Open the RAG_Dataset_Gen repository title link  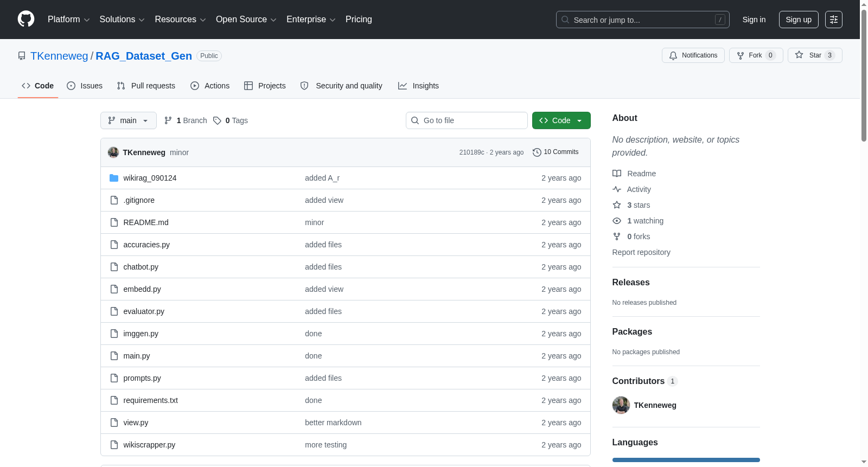(x=144, y=56)
